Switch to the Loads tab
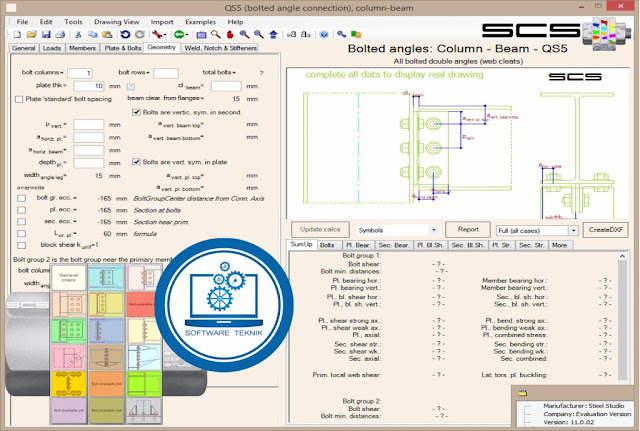Screen dimensions: 640x431 52,48
